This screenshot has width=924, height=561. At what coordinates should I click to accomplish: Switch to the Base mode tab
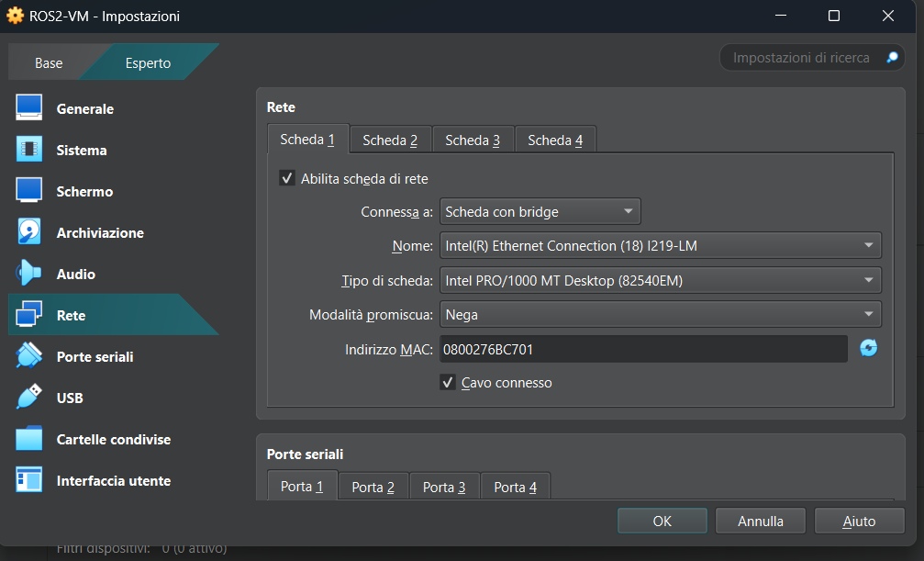[49, 62]
